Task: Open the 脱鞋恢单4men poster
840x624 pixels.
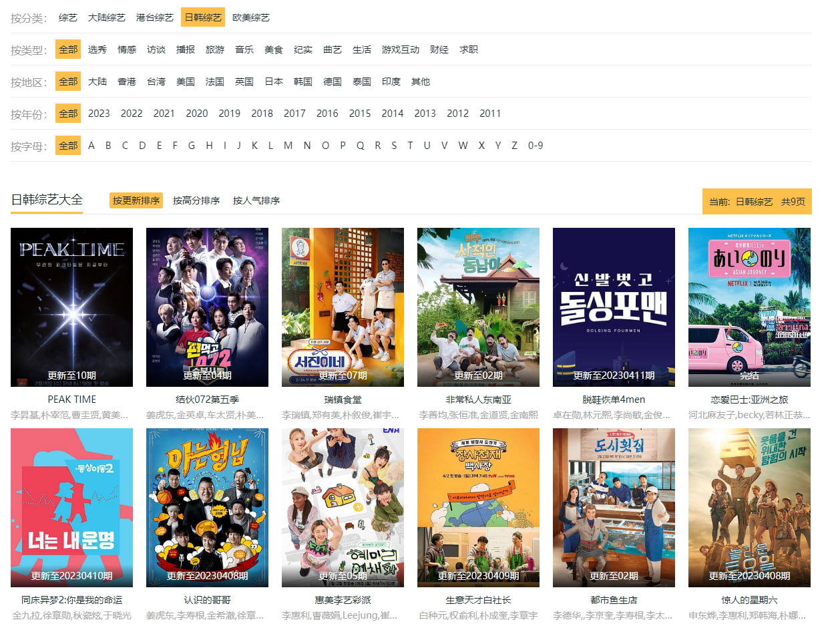Action: pos(614,307)
